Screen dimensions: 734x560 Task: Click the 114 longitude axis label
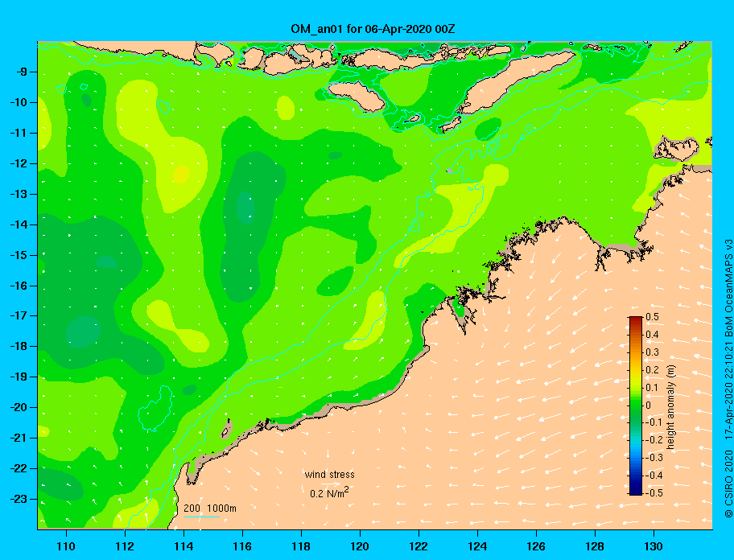[x=183, y=546]
